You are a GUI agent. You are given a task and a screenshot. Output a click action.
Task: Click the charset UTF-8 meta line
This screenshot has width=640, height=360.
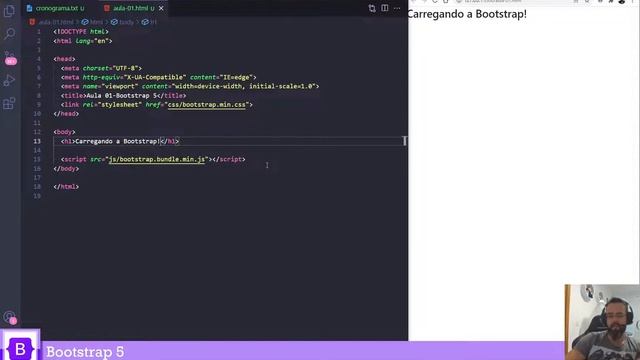[101, 68]
